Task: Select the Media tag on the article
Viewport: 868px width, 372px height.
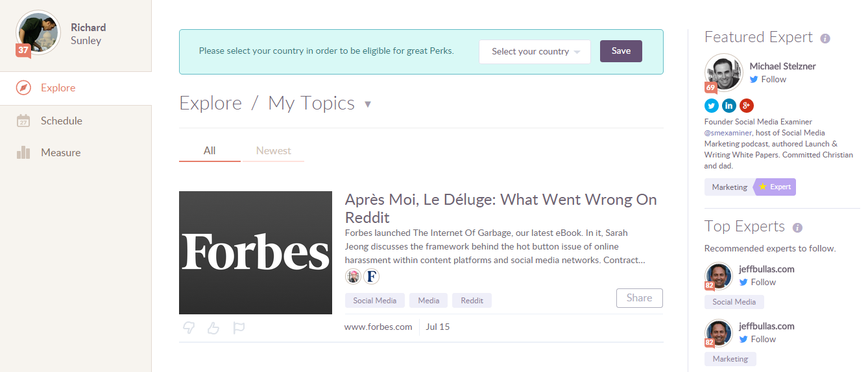Action: 428,300
